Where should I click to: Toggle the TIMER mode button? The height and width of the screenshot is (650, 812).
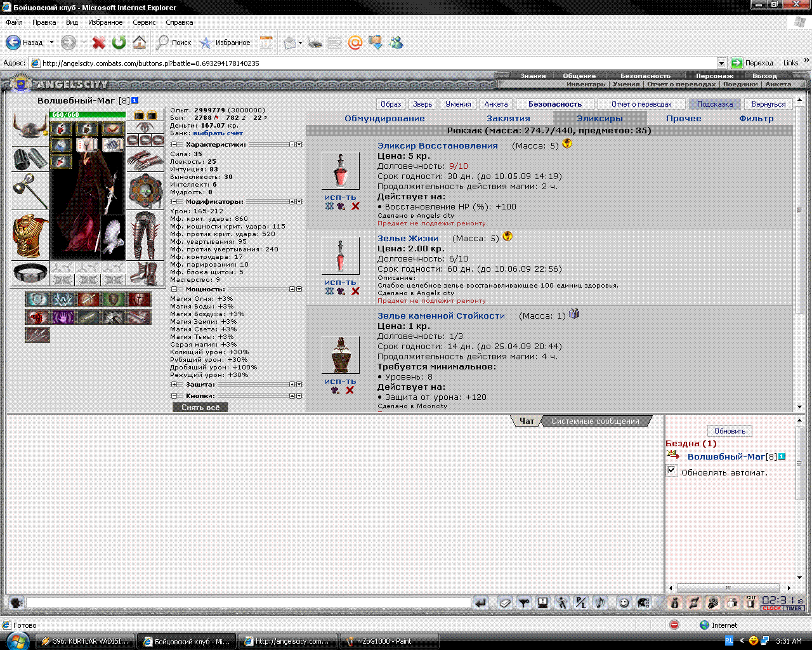tap(794, 608)
